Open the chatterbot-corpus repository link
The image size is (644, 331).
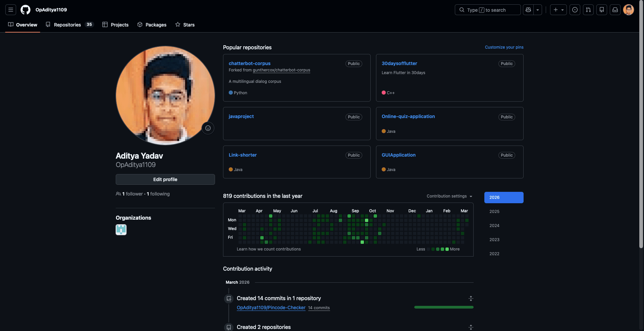click(x=250, y=63)
